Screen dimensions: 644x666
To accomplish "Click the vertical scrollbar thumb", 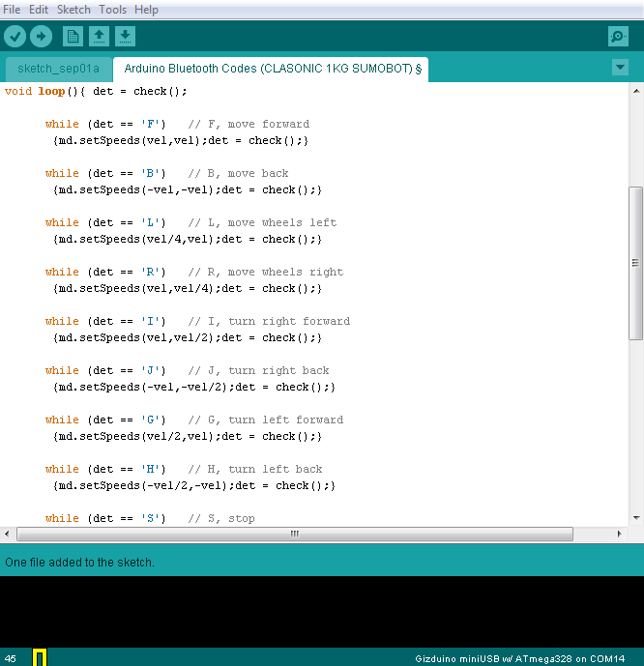I will pos(636,263).
